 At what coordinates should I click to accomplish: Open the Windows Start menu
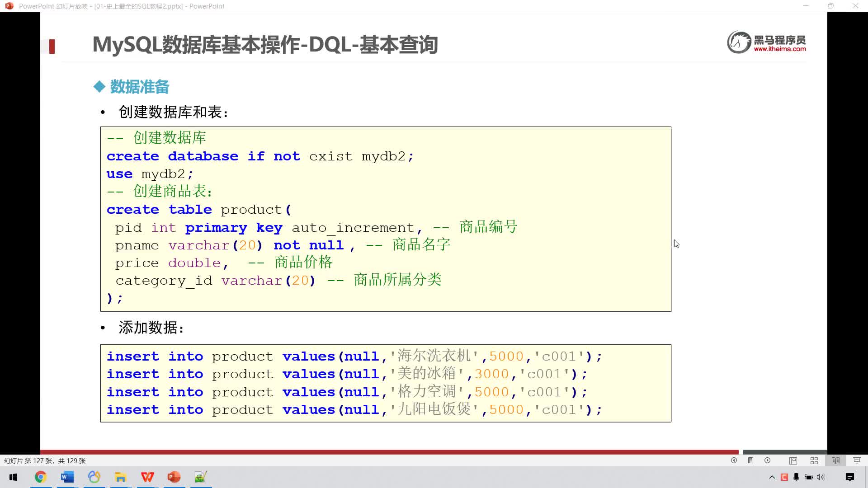click(x=13, y=477)
